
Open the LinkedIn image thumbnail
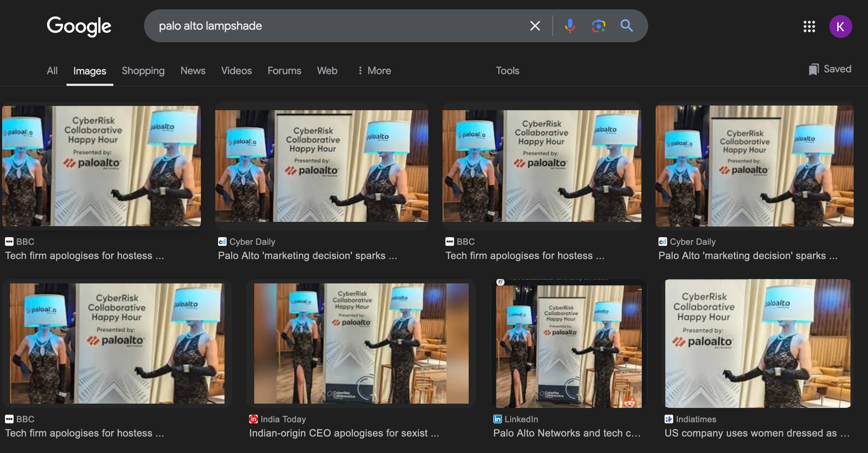tap(569, 344)
